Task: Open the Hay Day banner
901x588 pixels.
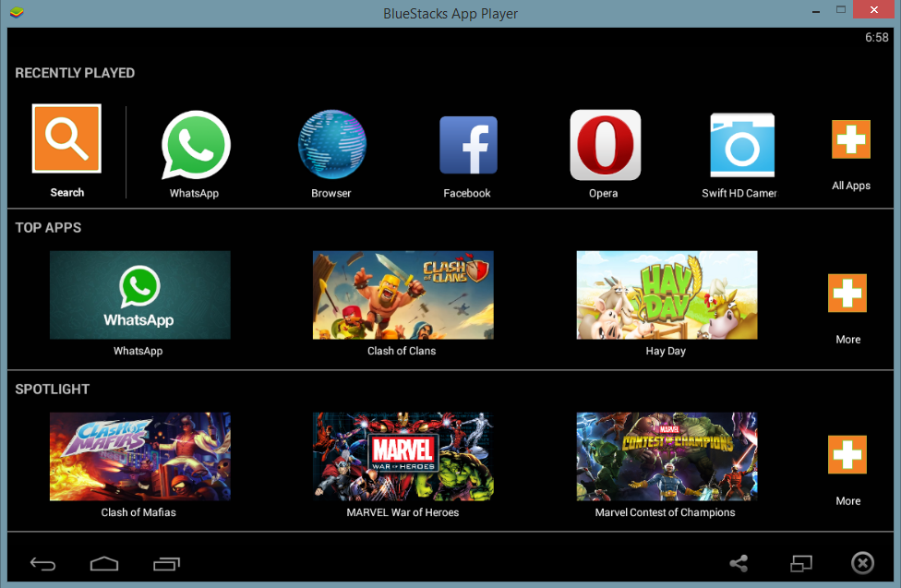Action: [667, 294]
